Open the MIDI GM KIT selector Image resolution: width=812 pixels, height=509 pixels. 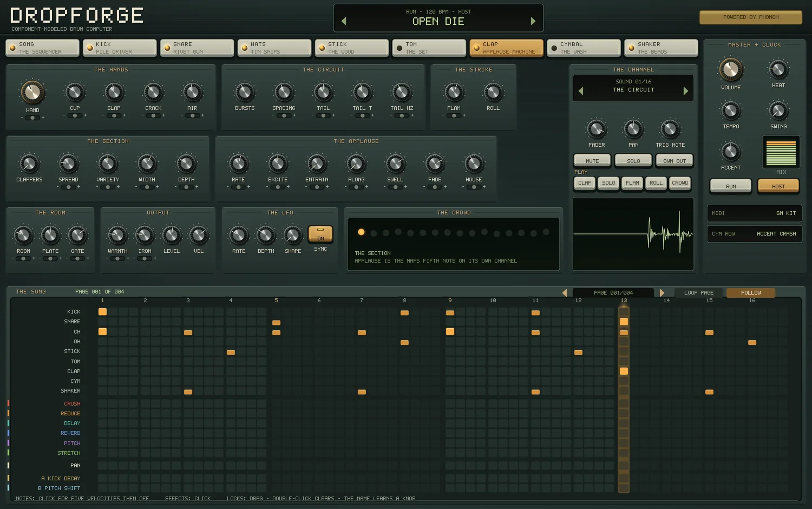tap(754, 213)
